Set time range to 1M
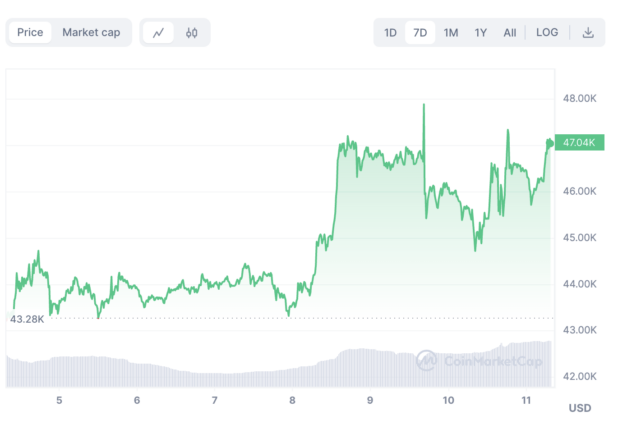 click(451, 32)
